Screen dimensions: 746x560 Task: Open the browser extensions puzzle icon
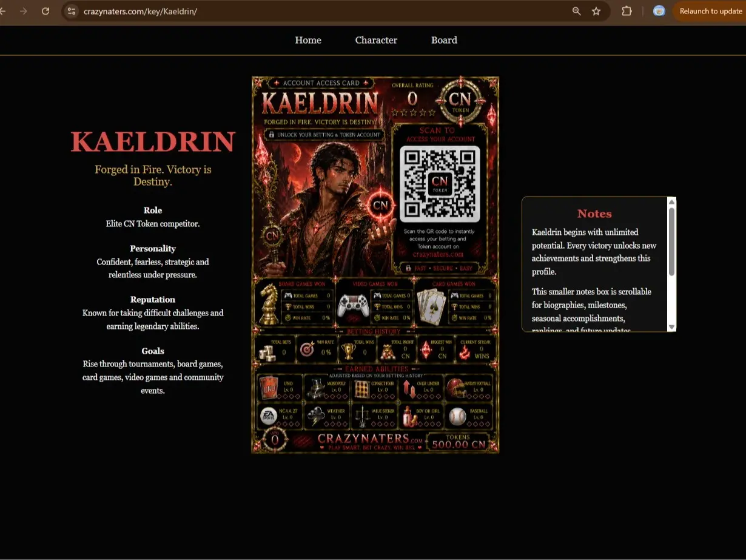(x=627, y=11)
